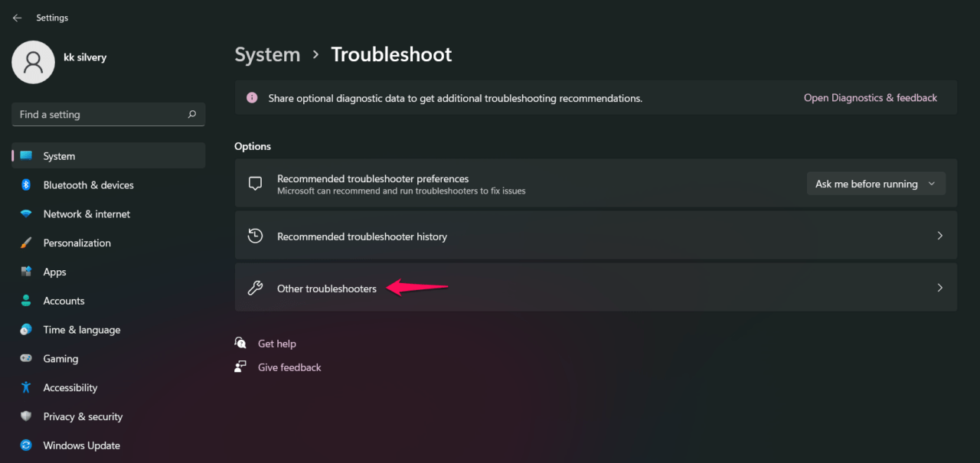The height and width of the screenshot is (463, 980).
Task: Open the Accounts settings section
Action: [64, 301]
